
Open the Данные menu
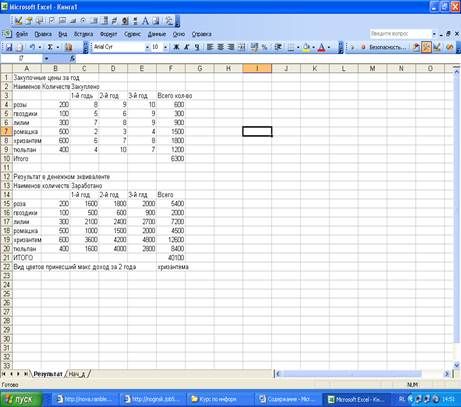point(157,34)
